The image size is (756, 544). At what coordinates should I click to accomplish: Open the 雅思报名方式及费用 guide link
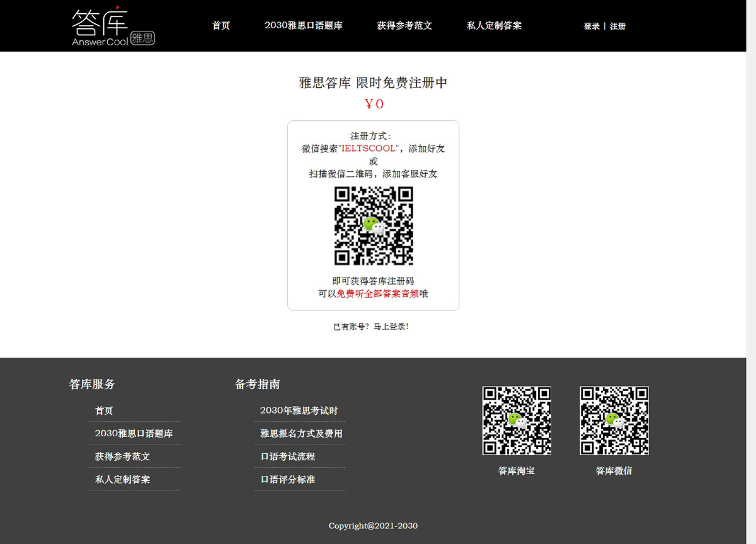pos(302,434)
